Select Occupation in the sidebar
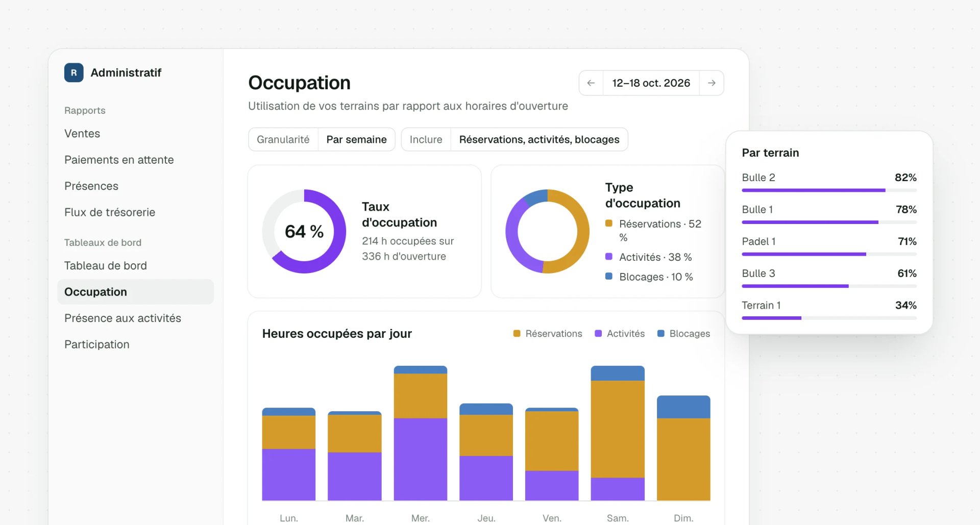Image resolution: width=980 pixels, height=525 pixels. 135,292
